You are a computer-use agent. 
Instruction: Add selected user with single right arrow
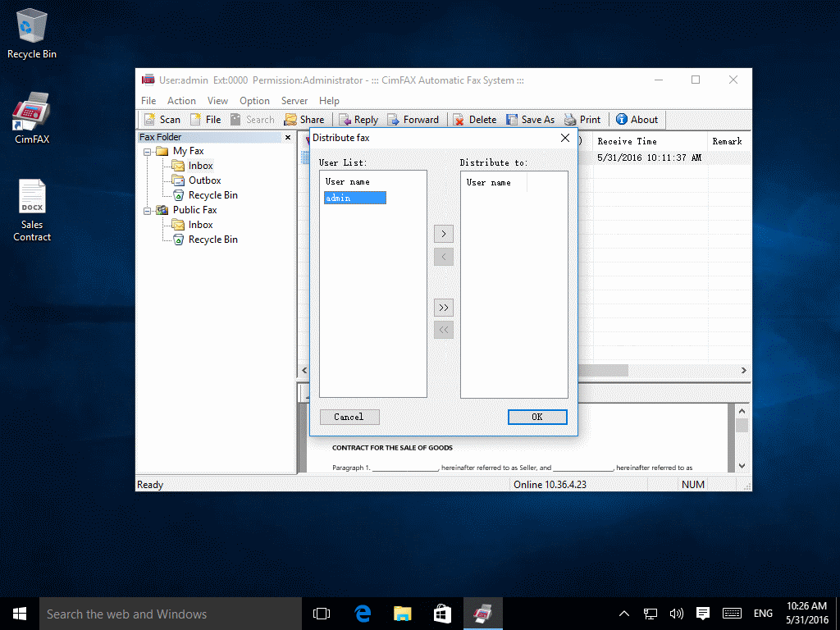[x=444, y=234]
